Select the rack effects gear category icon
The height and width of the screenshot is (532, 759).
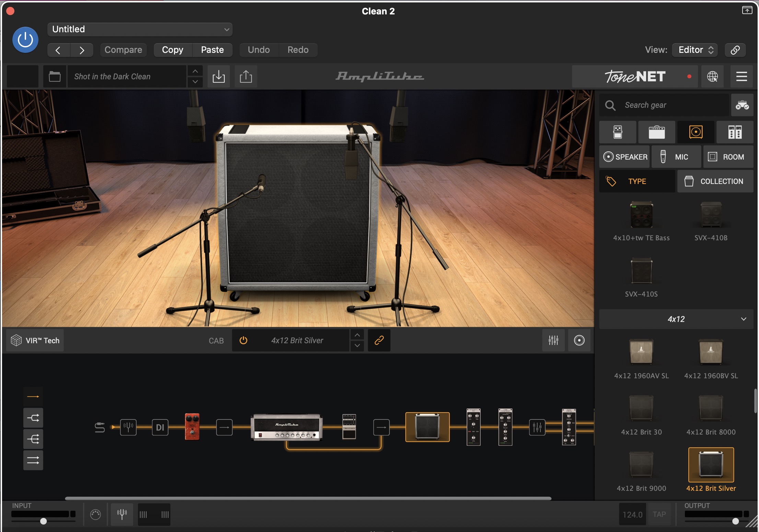735,132
